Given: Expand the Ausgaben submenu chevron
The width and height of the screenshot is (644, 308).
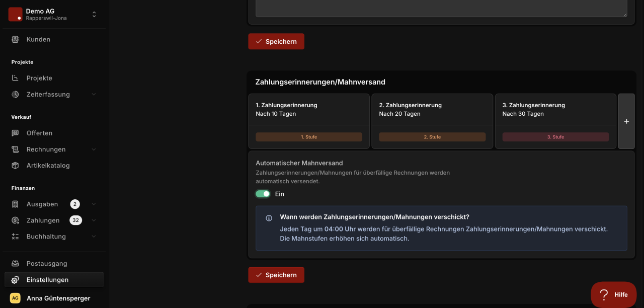Looking at the screenshot, I should coord(94,204).
